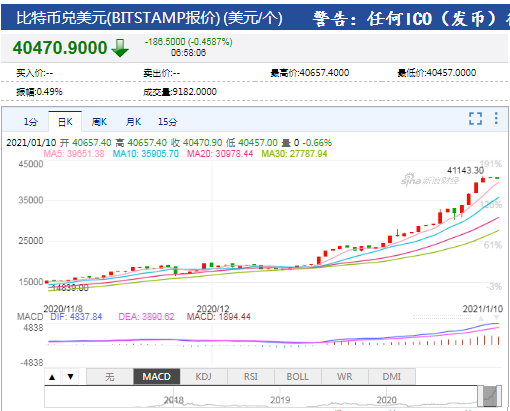Click the MA20: 30978.44 legend
Screen dimensions: 510x411
tap(220, 154)
